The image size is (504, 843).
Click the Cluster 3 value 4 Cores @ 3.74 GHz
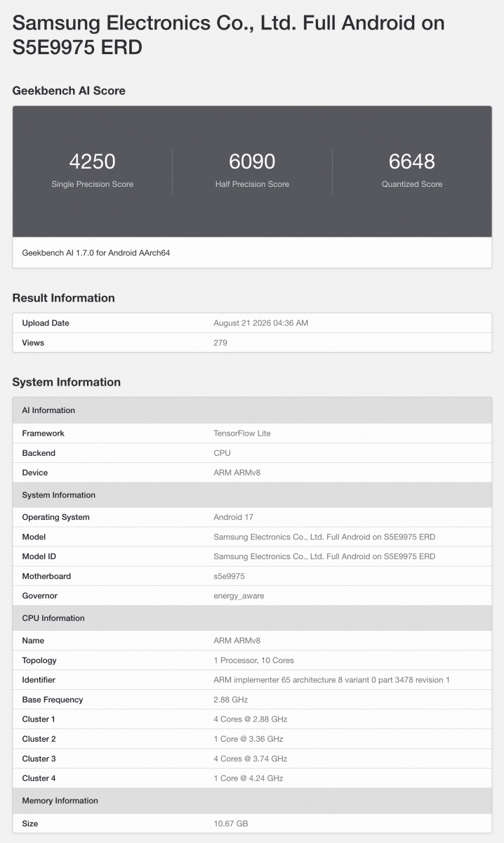(x=250, y=759)
